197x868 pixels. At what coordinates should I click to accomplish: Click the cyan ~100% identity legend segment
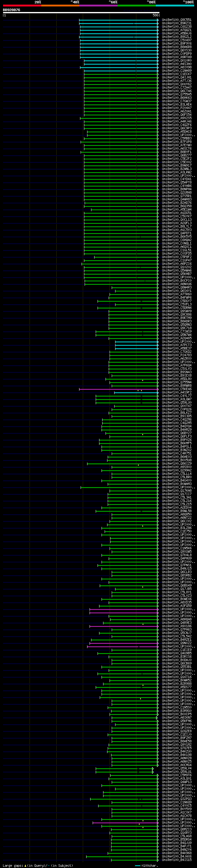(175, 6)
